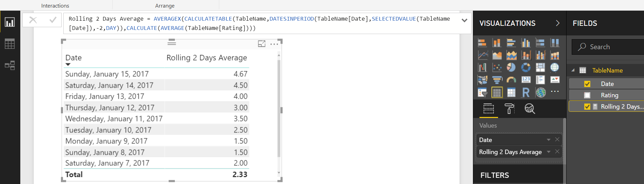
Task: Select Table visualization icon
Action: [x=497, y=92]
